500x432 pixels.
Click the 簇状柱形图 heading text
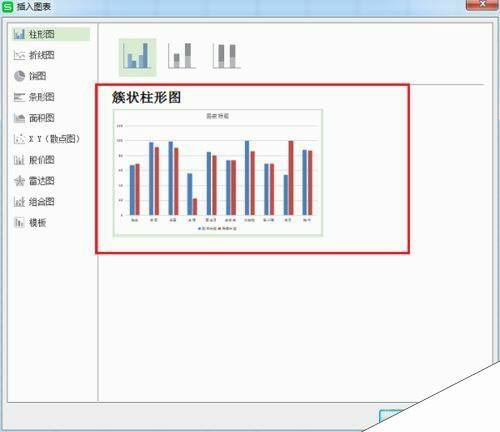point(146,97)
